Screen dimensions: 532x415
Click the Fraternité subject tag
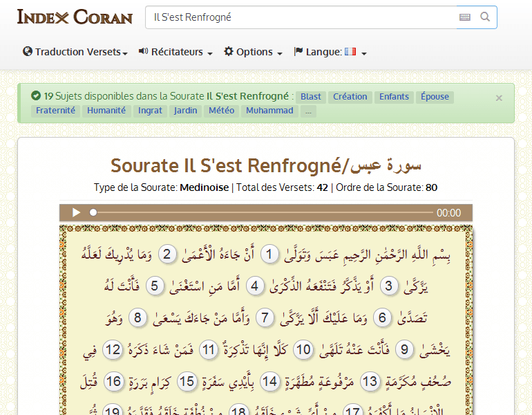[56, 111]
